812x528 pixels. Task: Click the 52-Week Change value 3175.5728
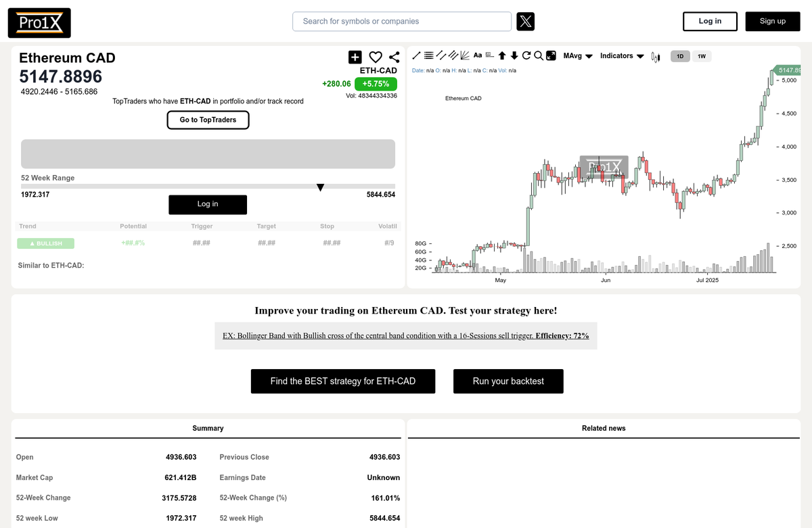pyautogui.click(x=179, y=498)
